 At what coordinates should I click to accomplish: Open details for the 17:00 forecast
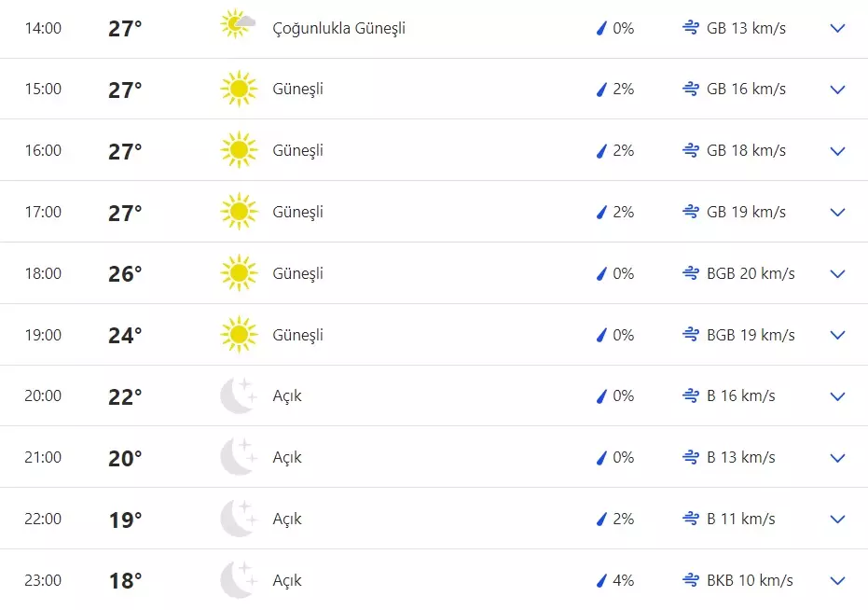click(837, 212)
